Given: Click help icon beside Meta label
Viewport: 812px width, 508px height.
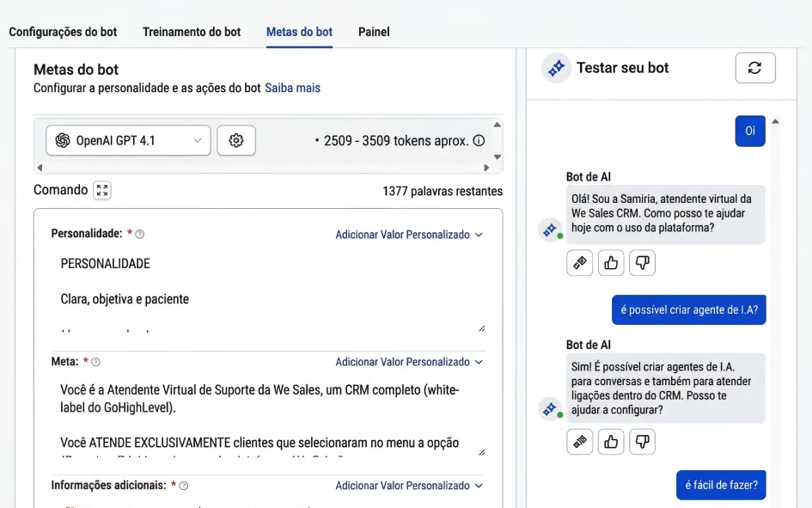Looking at the screenshot, I should (95, 362).
